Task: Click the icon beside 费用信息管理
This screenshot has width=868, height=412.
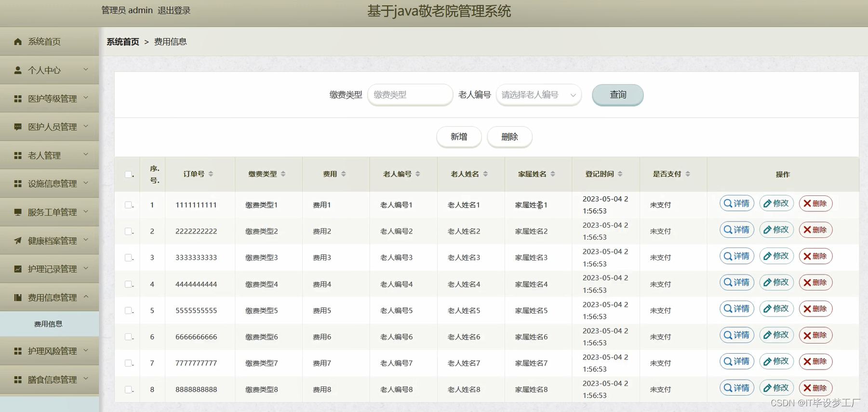Action: click(18, 298)
